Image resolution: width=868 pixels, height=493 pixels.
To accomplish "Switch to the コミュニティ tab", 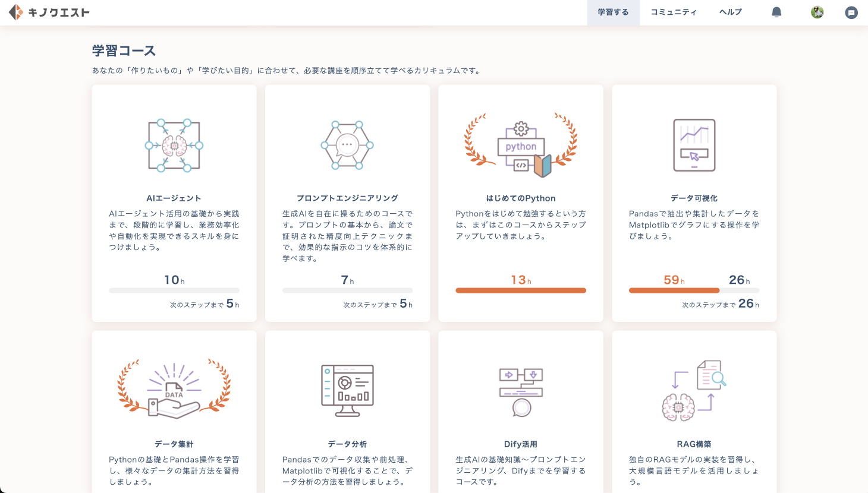I will [673, 11].
